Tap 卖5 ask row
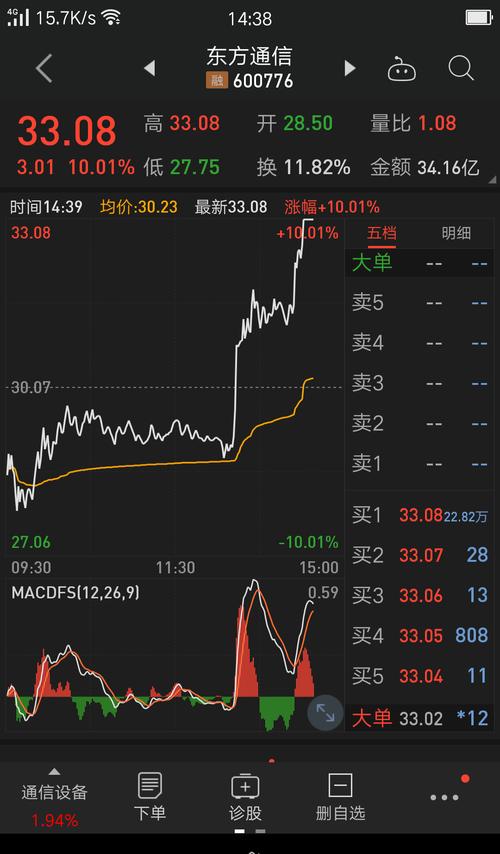 [420, 303]
